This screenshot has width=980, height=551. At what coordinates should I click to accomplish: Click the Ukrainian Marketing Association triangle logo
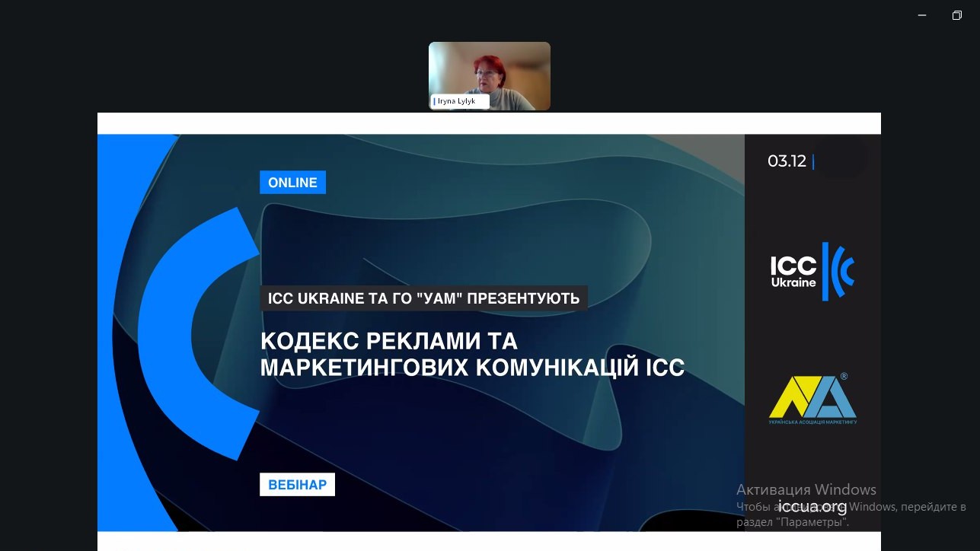coord(812,396)
